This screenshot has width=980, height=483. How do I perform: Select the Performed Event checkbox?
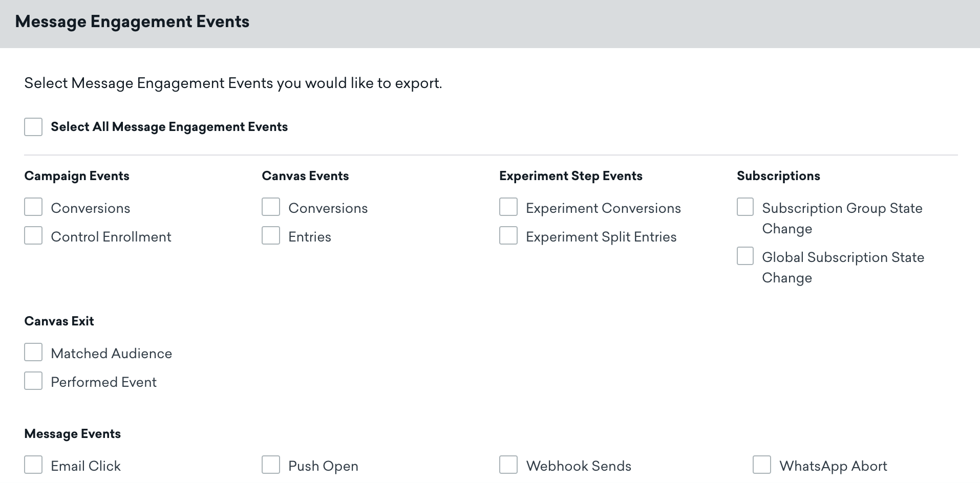tap(33, 381)
